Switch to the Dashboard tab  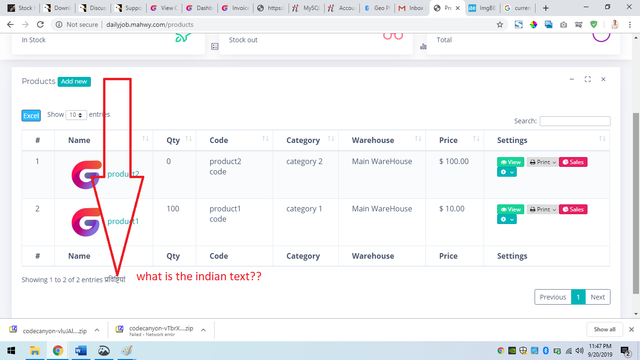tap(200, 8)
